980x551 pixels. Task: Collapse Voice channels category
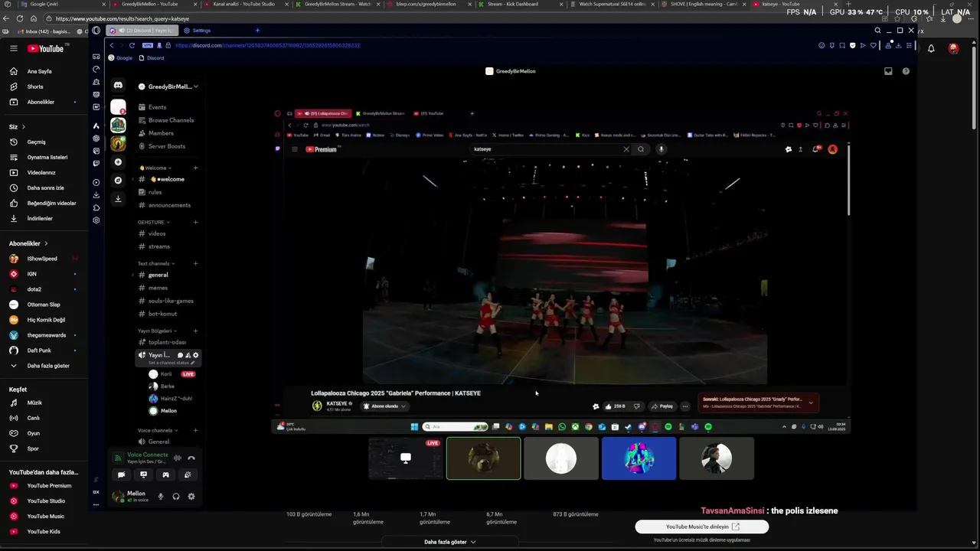tap(158, 430)
